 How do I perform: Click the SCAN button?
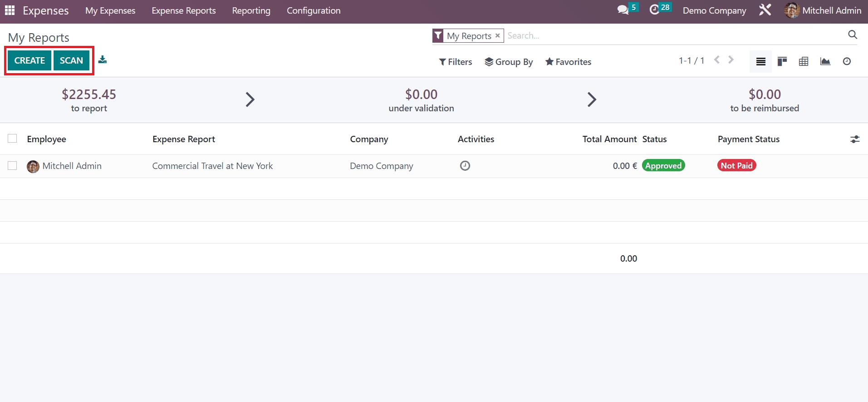(71, 60)
